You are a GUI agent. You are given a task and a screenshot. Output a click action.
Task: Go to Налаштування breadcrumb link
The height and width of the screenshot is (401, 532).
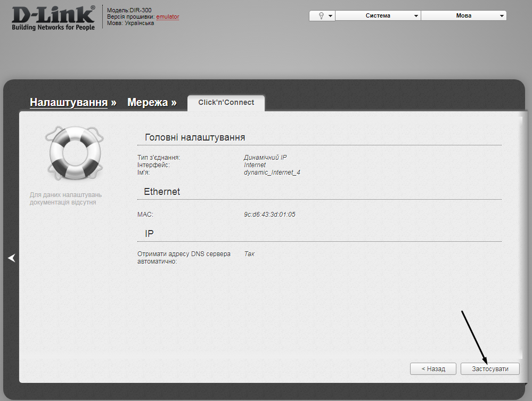point(69,102)
